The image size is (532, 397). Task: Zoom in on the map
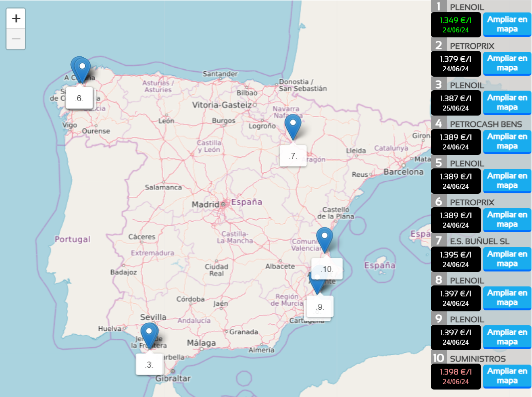pyautogui.click(x=16, y=18)
